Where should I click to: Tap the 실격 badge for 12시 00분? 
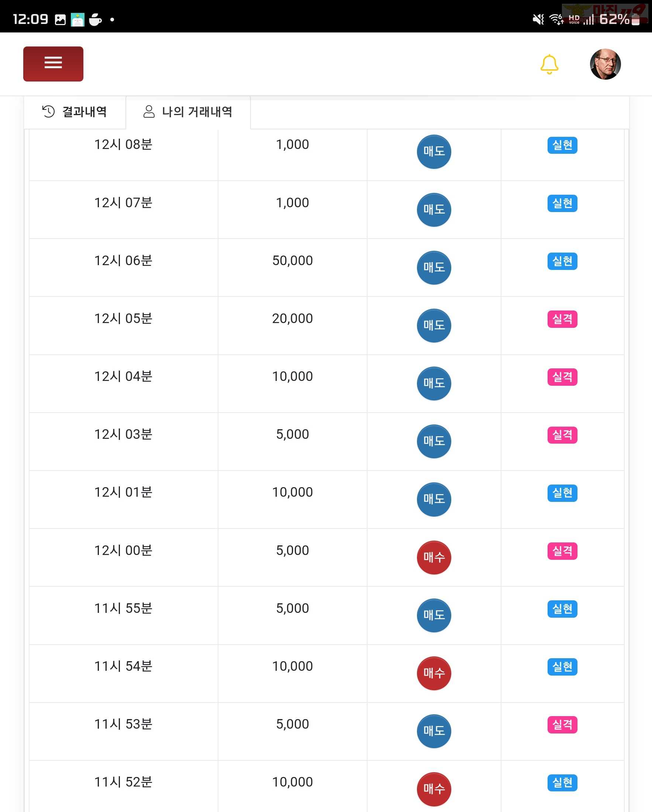562,551
